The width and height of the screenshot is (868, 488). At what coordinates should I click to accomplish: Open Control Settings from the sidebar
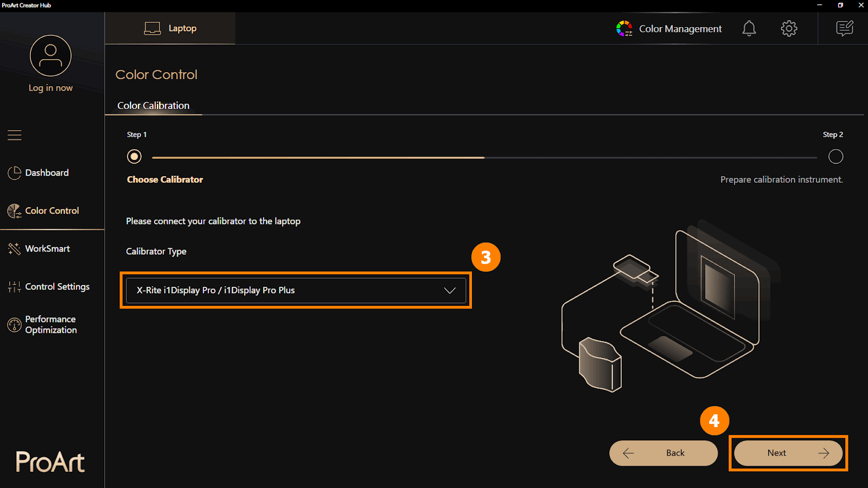tap(57, 287)
